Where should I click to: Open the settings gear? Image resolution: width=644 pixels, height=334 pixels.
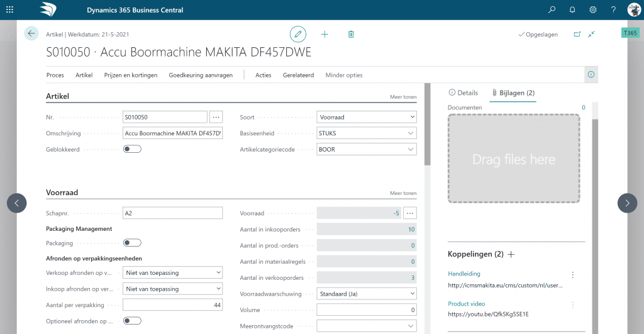[592, 9]
